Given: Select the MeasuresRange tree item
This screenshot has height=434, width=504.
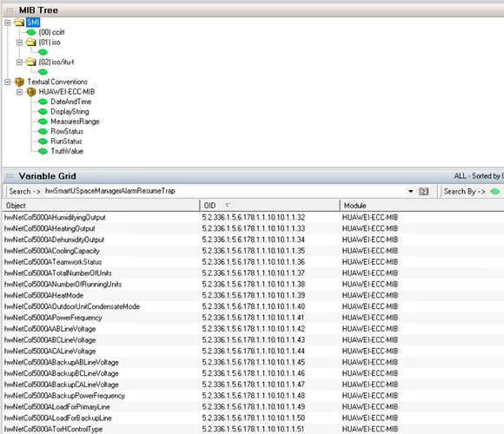Looking at the screenshot, I should pyautogui.click(x=75, y=122).
